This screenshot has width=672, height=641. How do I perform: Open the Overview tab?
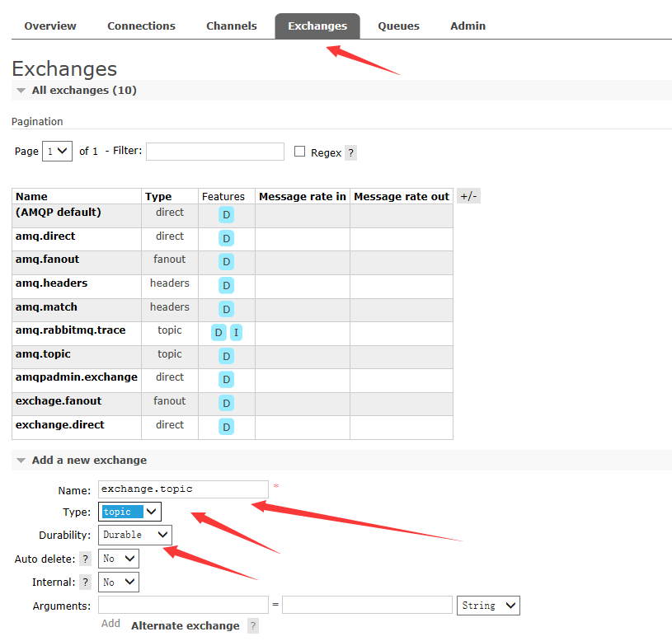(x=50, y=26)
